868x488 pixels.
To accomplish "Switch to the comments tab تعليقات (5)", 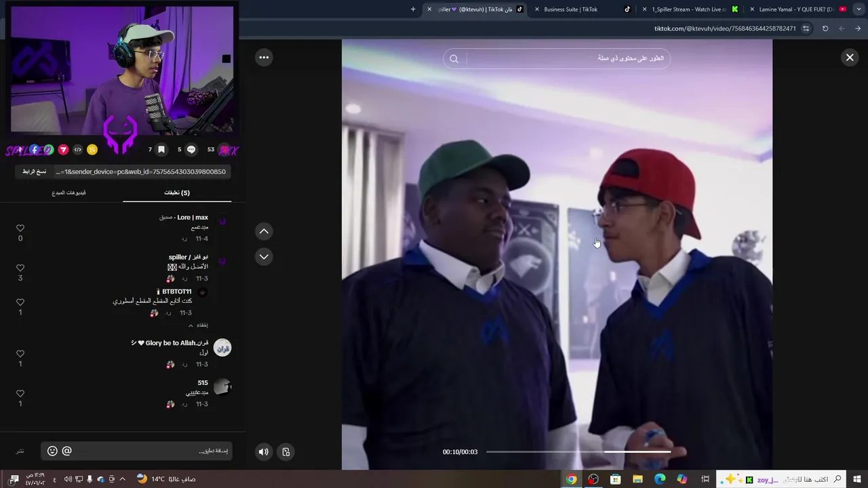I will [177, 192].
